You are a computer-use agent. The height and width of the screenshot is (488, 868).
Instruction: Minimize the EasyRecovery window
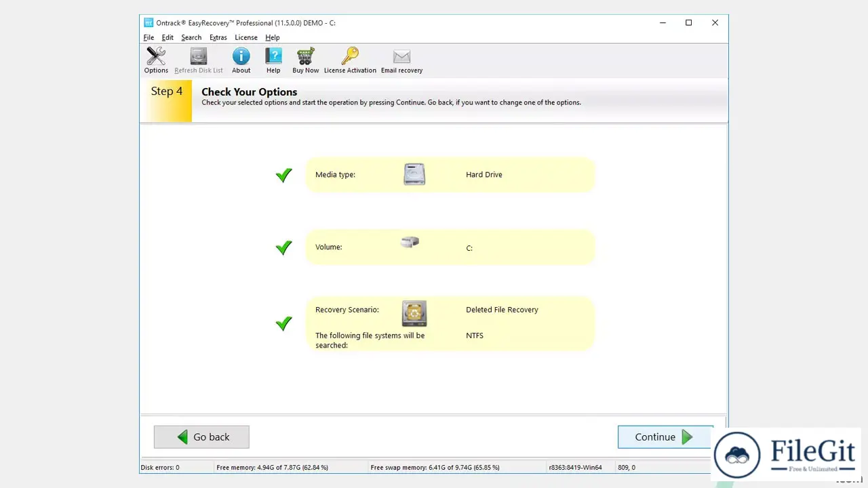click(663, 23)
